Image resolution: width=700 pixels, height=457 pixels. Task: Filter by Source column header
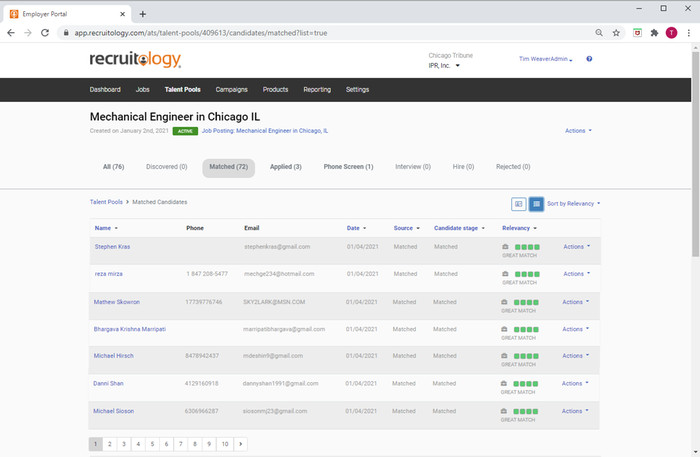coord(407,228)
